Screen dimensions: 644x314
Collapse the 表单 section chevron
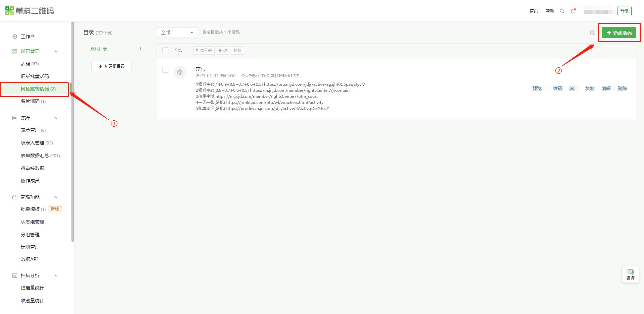pyautogui.click(x=56, y=118)
